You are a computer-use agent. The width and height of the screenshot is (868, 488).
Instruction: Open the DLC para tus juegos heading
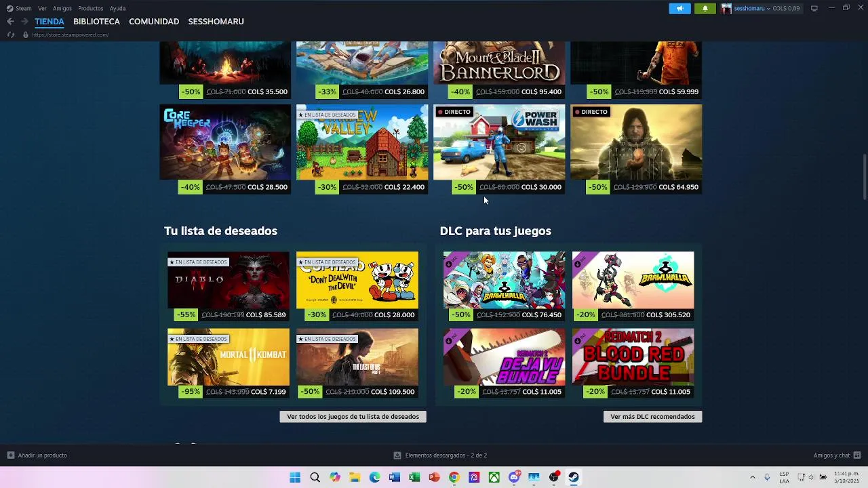click(495, 231)
